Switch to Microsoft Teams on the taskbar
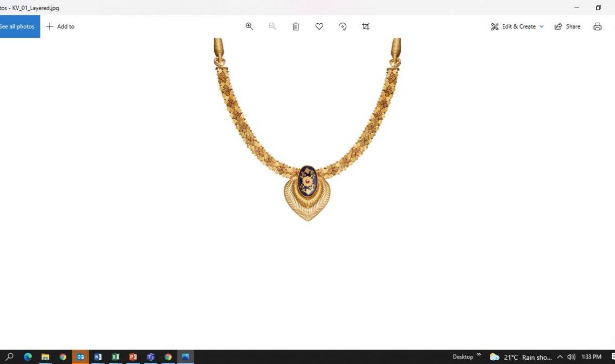615x364 pixels. [x=151, y=356]
